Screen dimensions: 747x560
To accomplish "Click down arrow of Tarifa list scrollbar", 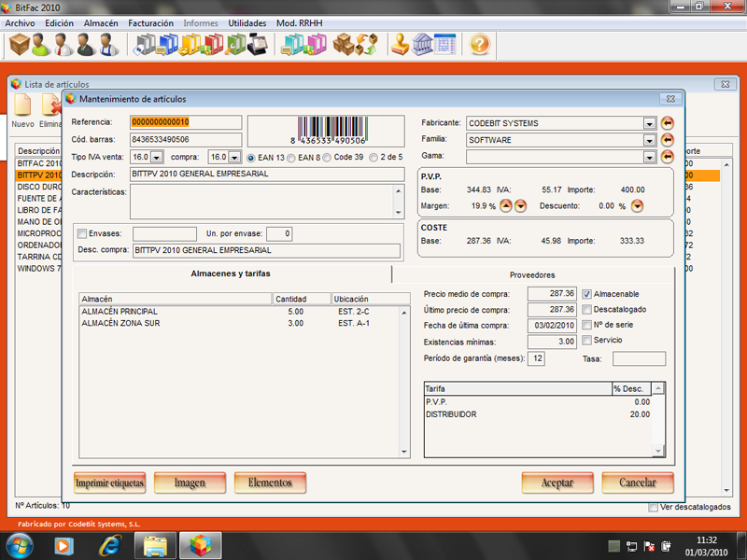I will pyautogui.click(x=658, y=451).
